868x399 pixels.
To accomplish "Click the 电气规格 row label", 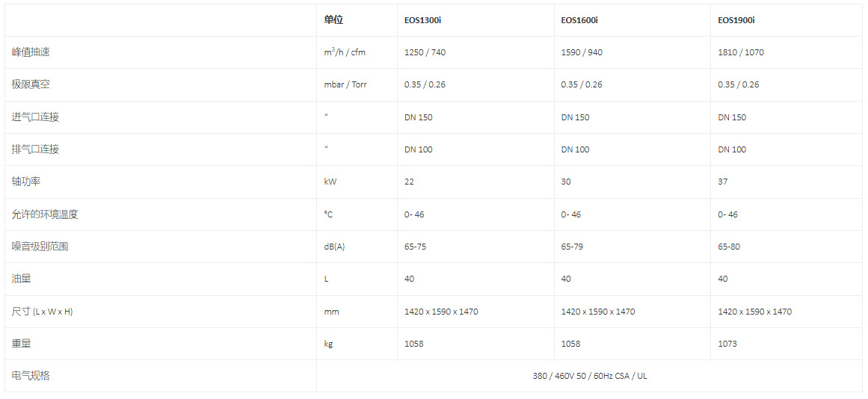I will (x=31, y=376).
